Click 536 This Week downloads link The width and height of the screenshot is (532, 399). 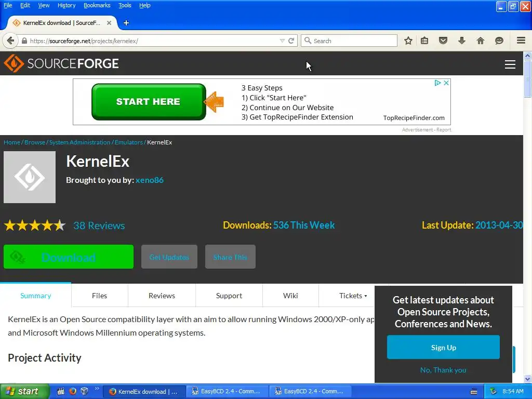click(304, 225)
